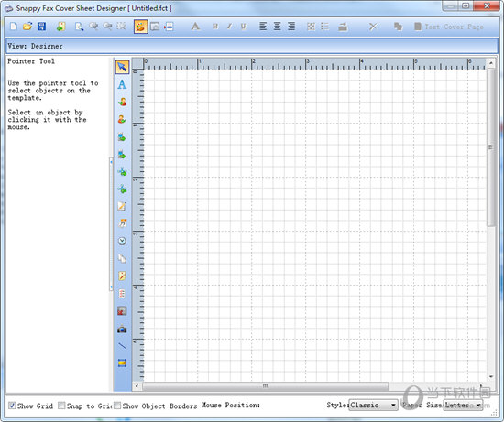
Task: Click Test Cover Page button
Action: [449, 27]
